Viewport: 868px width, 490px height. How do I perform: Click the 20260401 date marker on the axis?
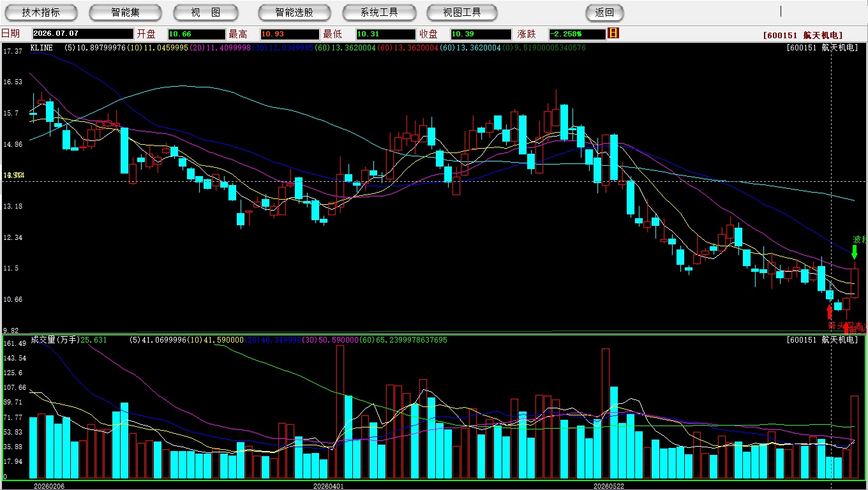pos(328,486)
